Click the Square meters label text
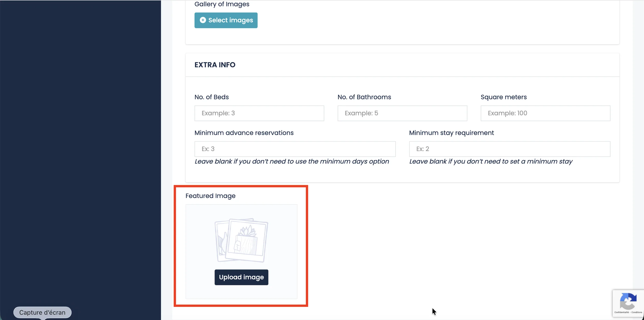Viewport: 644px width, 320px height. 503,97
